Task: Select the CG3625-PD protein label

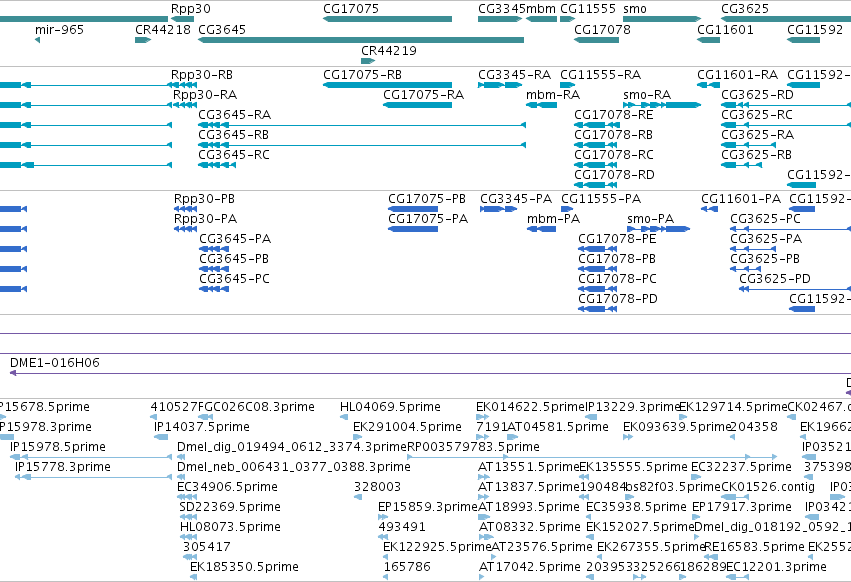Action: tap(775, 279)
